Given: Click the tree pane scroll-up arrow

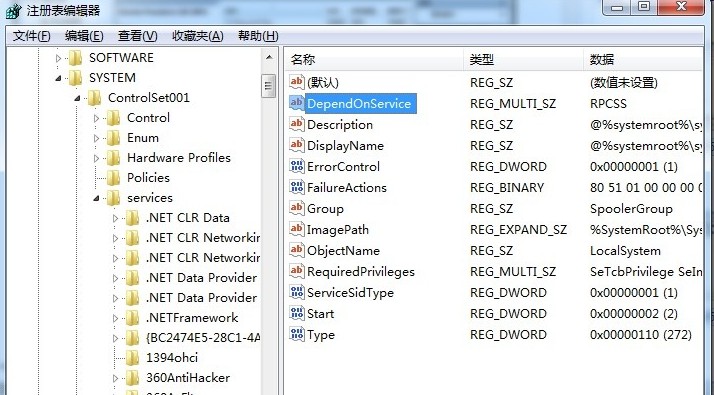Looking at the screenshot, I should 269,57.
